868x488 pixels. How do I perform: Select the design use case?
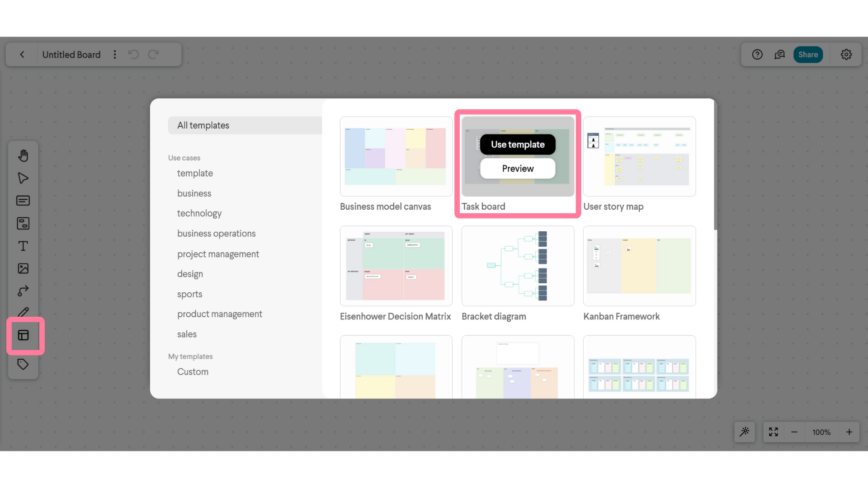pos(190,274)
